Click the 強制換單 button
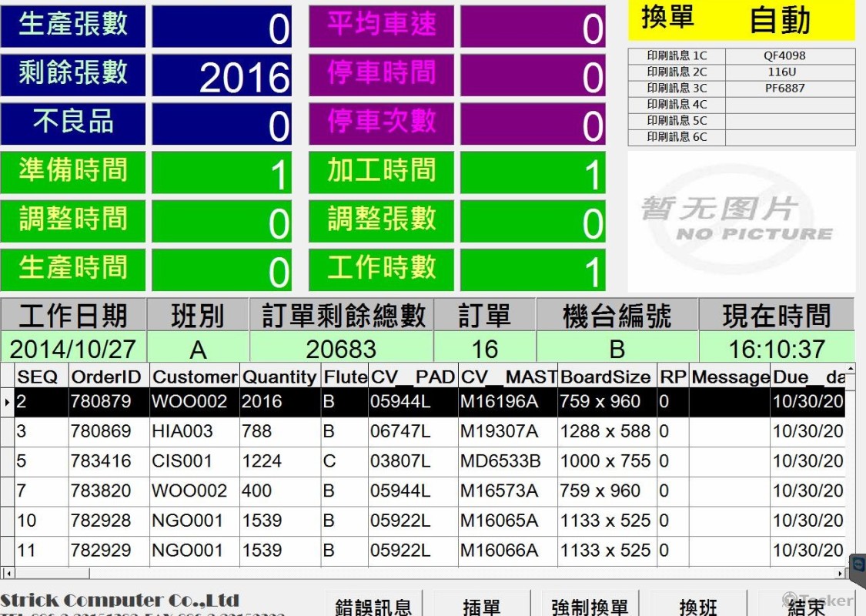 click(x=590, y=605)
